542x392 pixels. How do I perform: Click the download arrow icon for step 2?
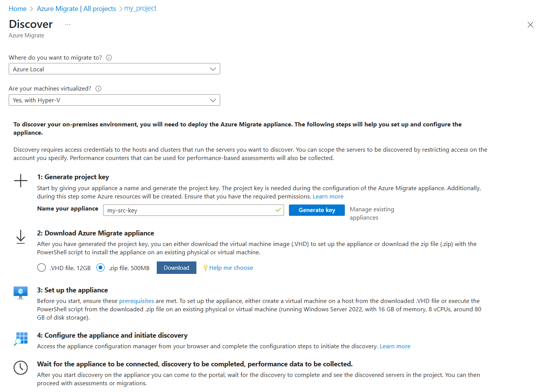(x=21, y=237)
